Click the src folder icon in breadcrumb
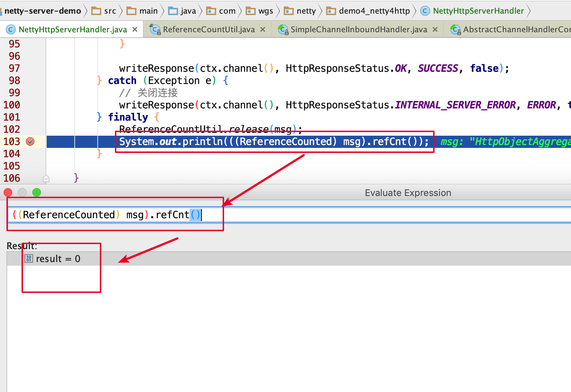Screen dimensions: 571x392 pyautogui.click(x=96, y=11)
